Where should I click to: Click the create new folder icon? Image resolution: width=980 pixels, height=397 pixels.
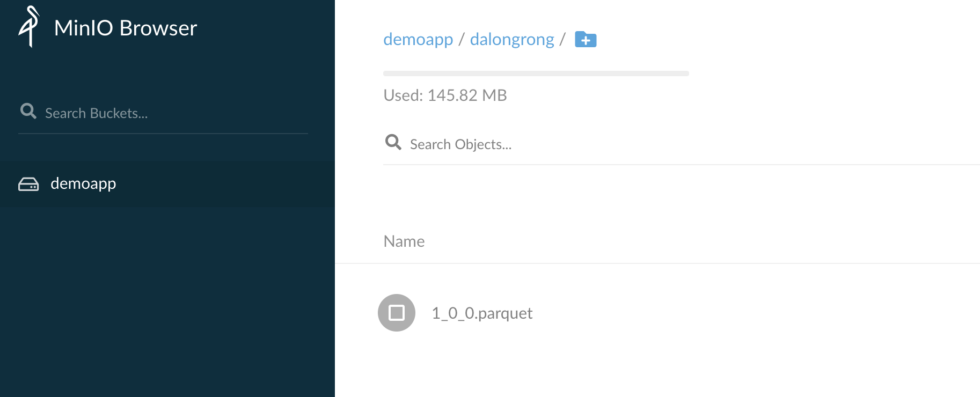[x=586, y=39]
